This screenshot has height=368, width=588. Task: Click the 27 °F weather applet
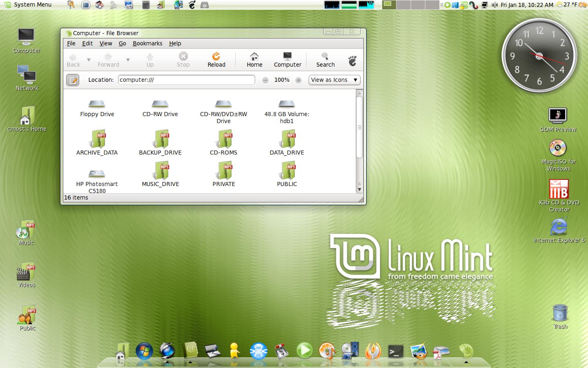(566, 5)
